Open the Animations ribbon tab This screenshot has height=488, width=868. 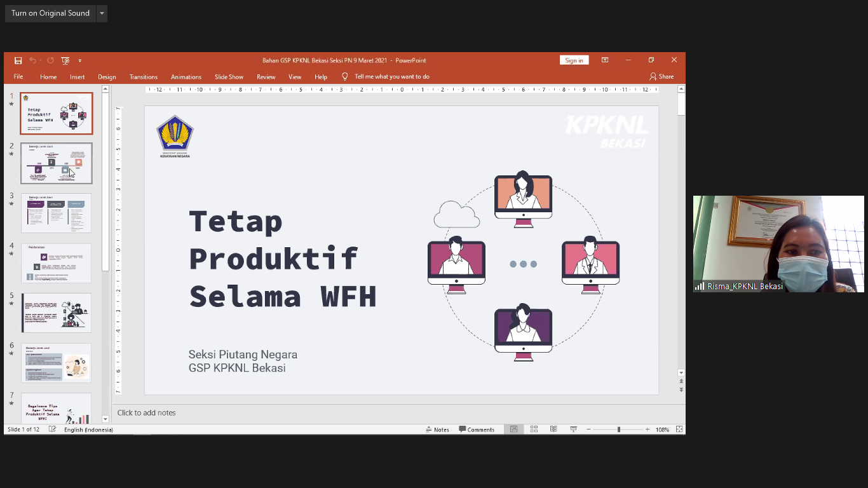[x=186, y=77]
